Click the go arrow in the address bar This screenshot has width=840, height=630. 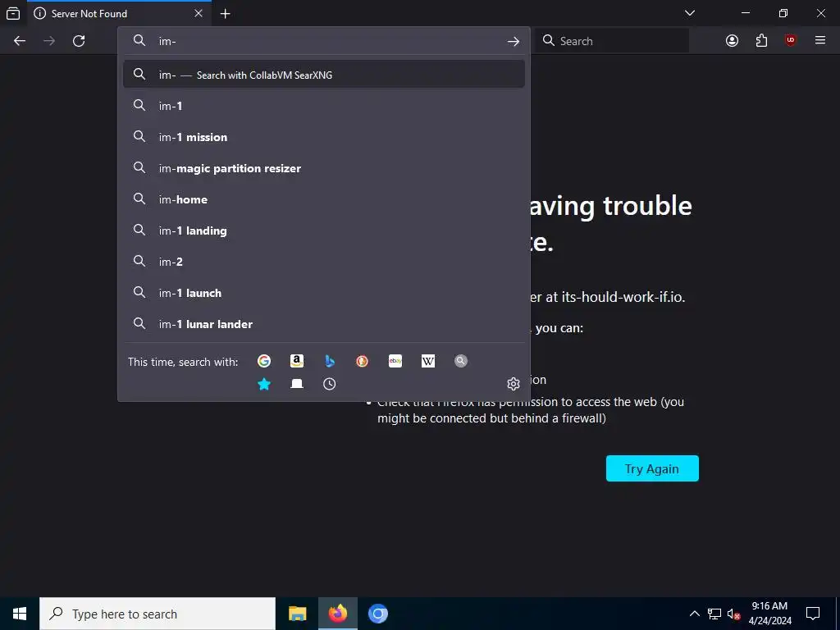pyautogui.click(x=514, y=41)
